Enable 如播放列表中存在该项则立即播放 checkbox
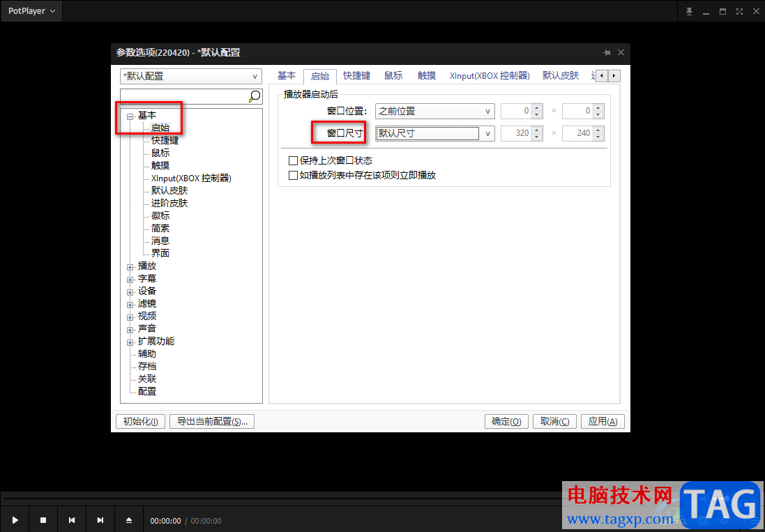Image resolution: width=765 pixels, height=532 pixels. pos(293,176)
